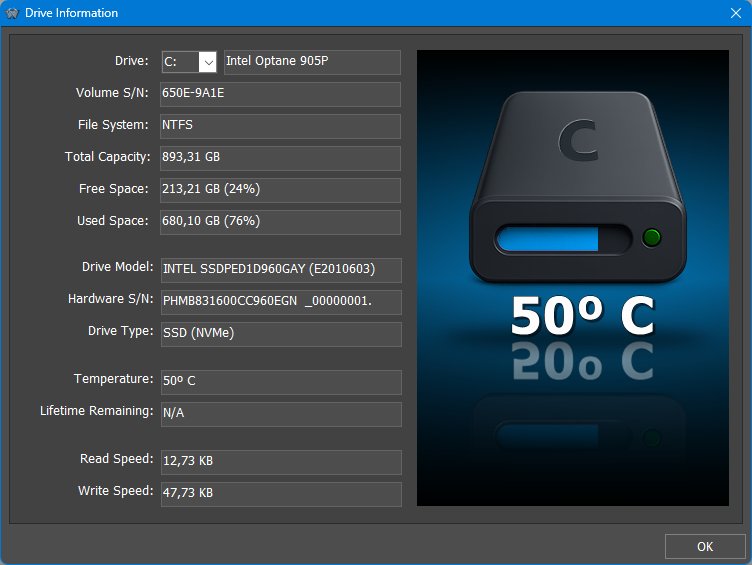This screenshot has height=565, width=752.
Task: Click the "Drive Model:" label
Action: click(118, 267)
